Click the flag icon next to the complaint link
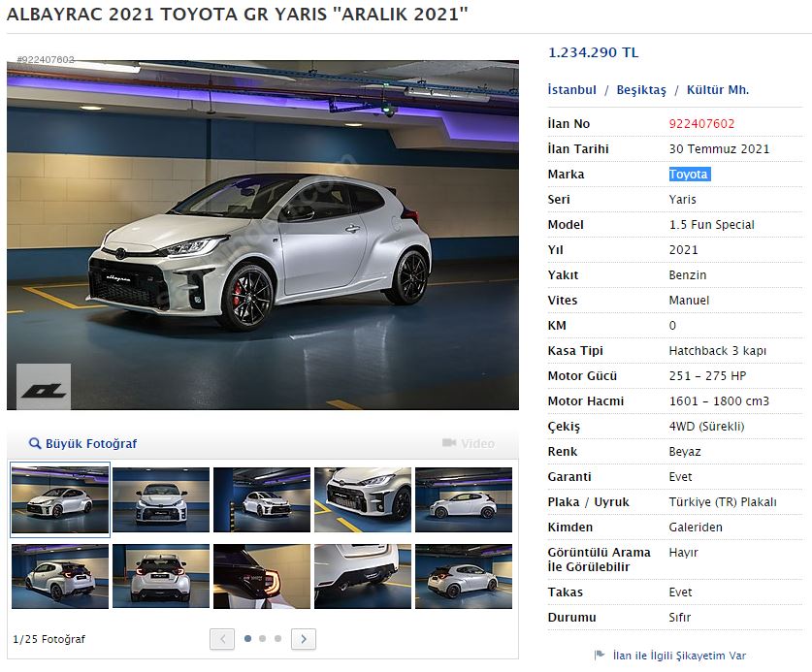Screen dimensions: 812x672 [599, 656]
